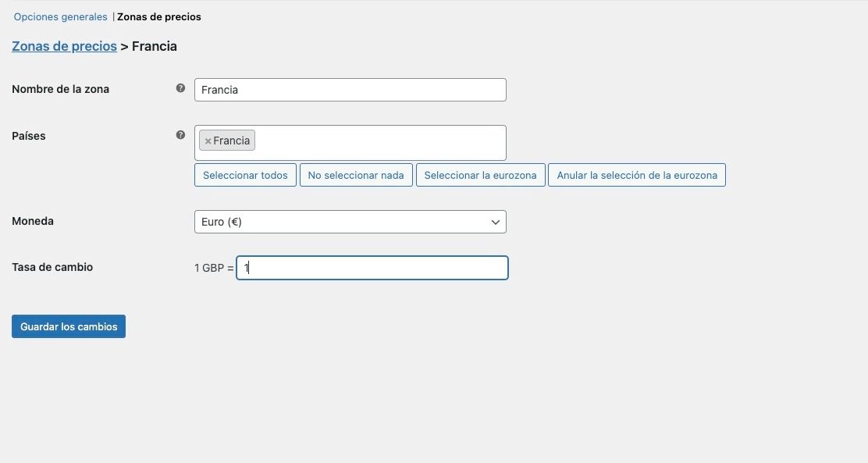Open the Euro (€) currency dropdown
The width and height of the screenshot is (868, 463).
point(350,222)
